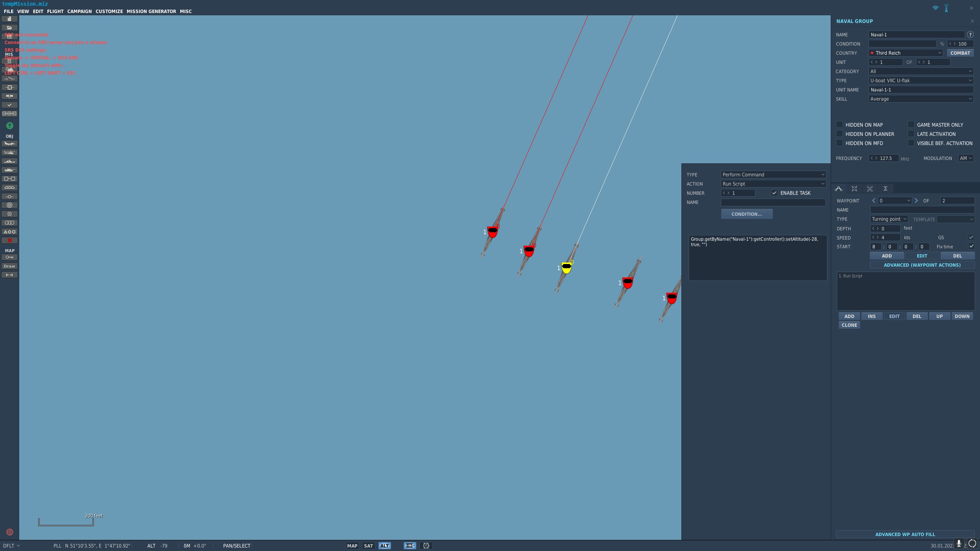
Task: Select the concentric circles trigger zone icon
Action: 10,205
